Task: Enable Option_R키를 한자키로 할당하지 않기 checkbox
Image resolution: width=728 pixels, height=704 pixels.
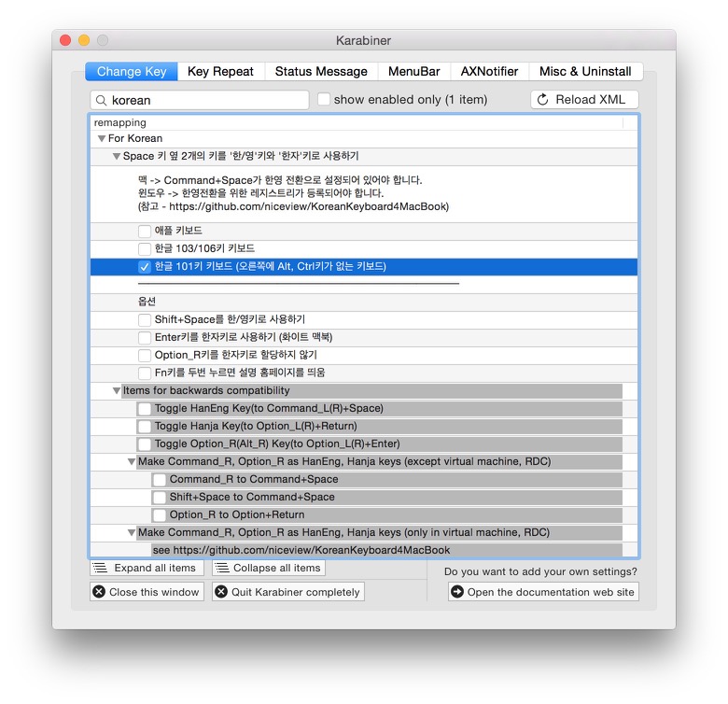Action: (x=145, y=355)
